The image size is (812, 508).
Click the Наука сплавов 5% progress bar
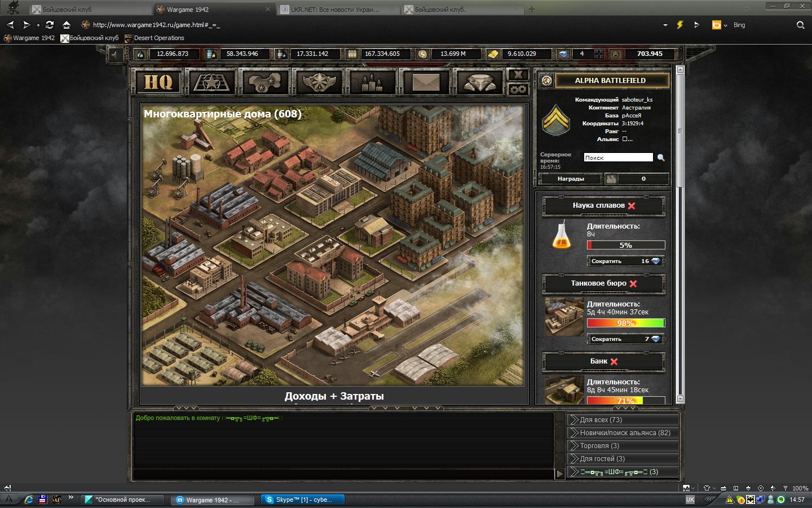[626, 245]
